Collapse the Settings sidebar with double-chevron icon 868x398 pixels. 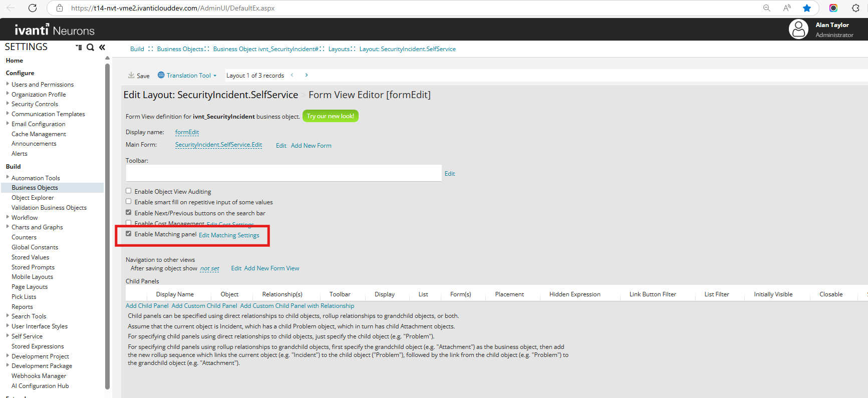(x=102, y=47)
